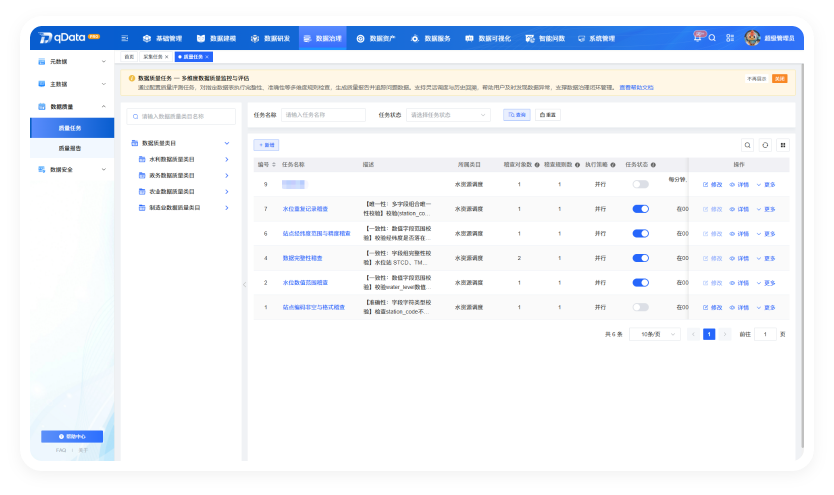
Task: Disable status switch for task row 6
Action: pyautogui.click(x=640, y=233)
